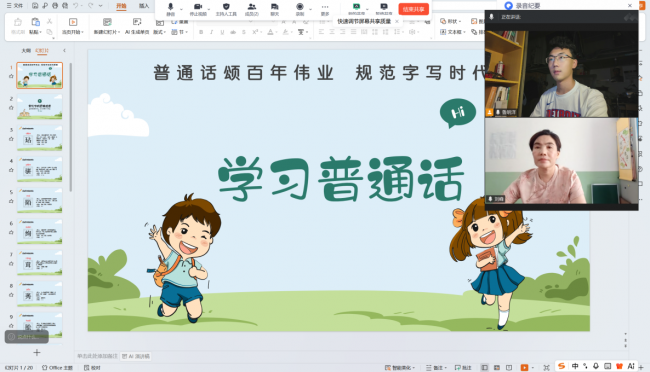This screenshot has width=650, height=372.
Task: Click the font color A icon
Action: [x=270, y=32]
